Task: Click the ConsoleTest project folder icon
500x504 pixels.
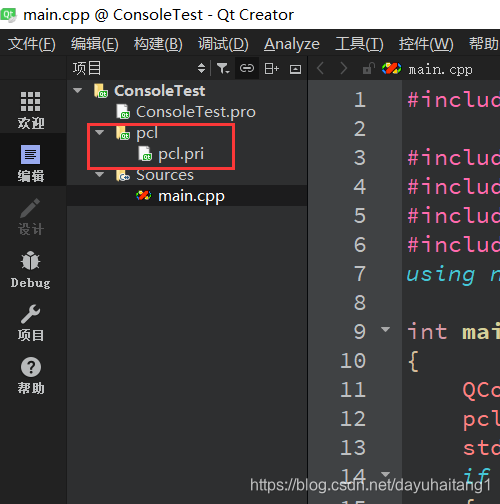Action: tap(100, 91)
